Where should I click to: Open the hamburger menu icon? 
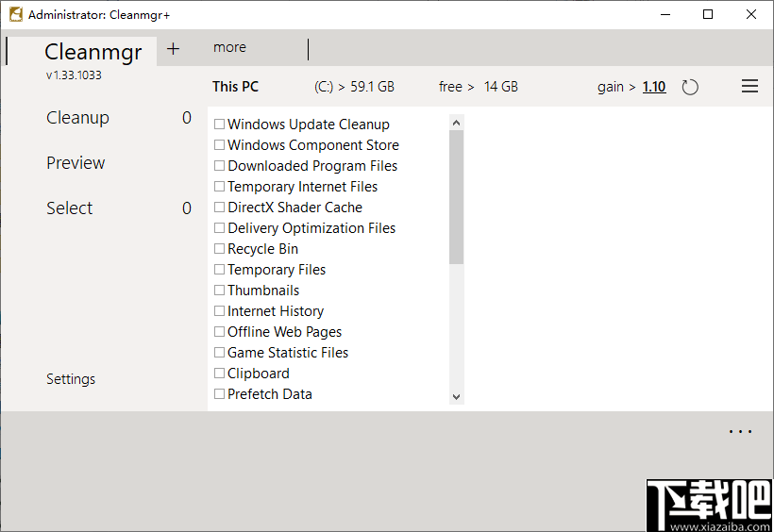(x=749, y=87)
